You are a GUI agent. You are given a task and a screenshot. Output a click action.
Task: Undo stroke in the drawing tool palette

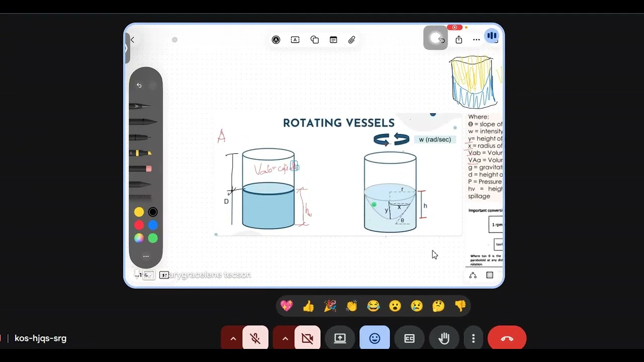[139, 85]
